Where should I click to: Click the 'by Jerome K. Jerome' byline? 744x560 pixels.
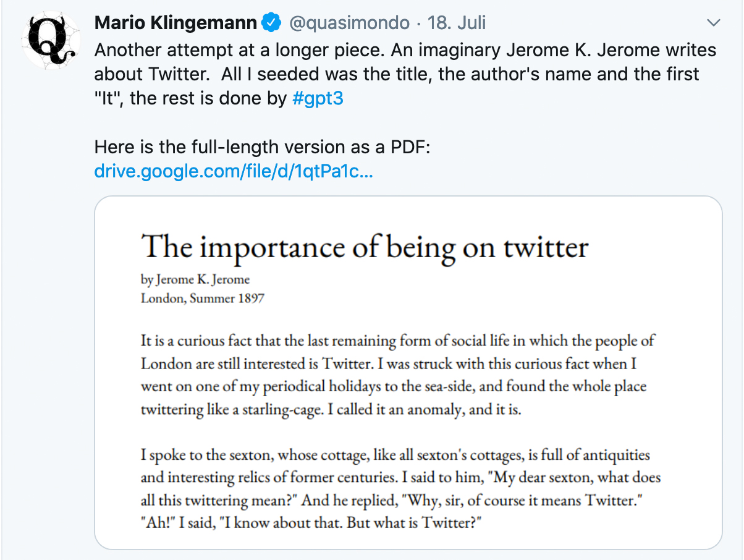[x=195, y=279]
